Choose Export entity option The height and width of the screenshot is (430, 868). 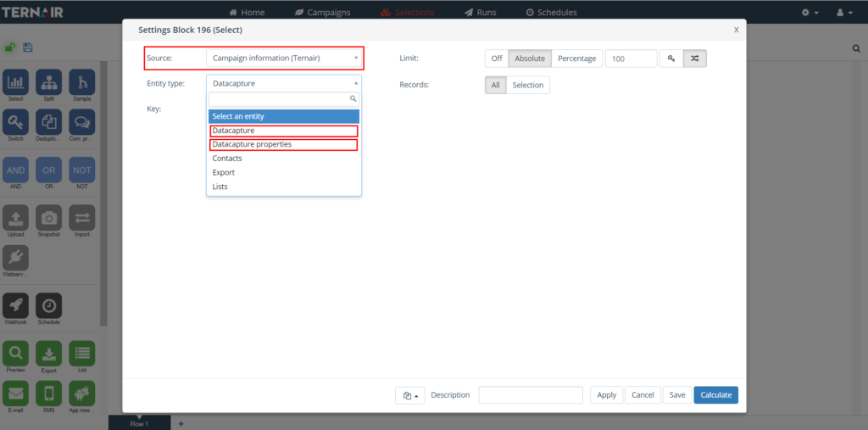tap(284, 172)
